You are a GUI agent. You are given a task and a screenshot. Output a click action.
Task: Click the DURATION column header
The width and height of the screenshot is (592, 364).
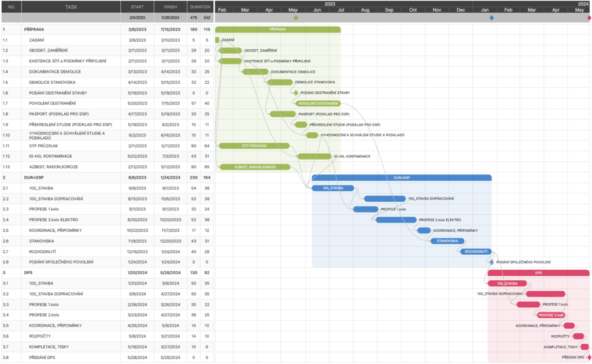coord(200,7)
